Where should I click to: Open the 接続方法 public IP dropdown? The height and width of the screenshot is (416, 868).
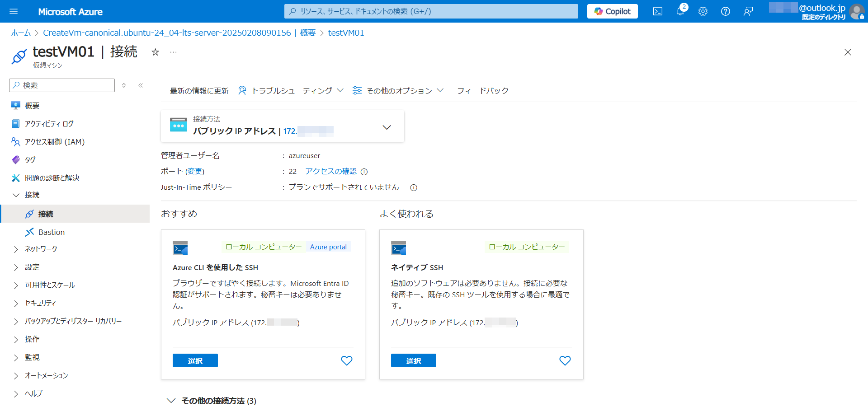click(386, 127)
